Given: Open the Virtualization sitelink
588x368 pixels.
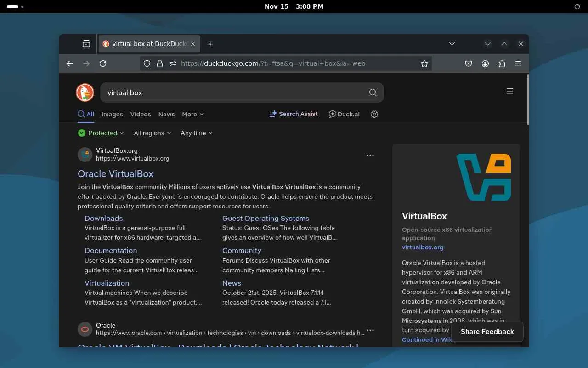Looking at the screenshot, I should click(107, 283).
